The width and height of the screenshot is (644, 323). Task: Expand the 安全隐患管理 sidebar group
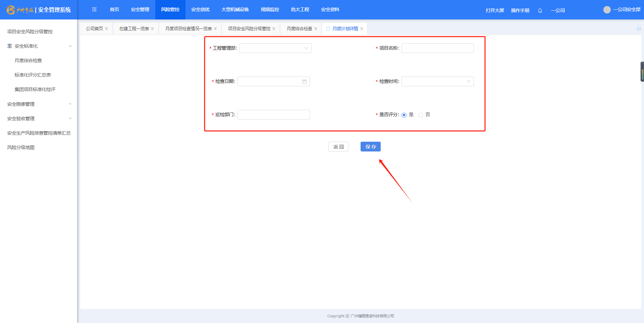[70, 104]
